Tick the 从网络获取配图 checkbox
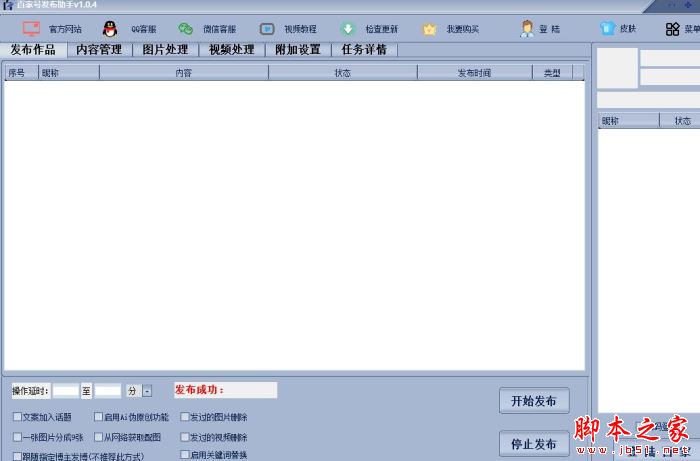700x461 pixels. tap(98, 437)
